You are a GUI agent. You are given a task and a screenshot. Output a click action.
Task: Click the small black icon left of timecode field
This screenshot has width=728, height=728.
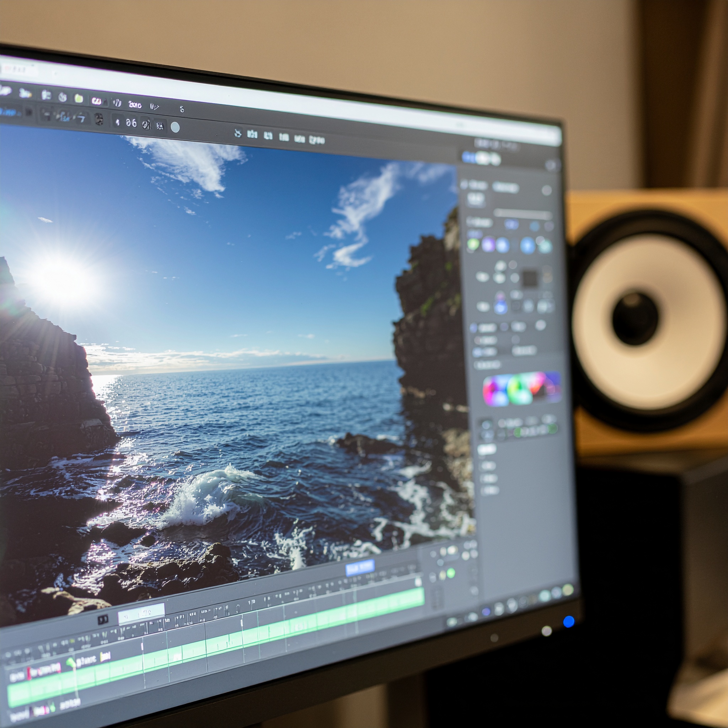click(103, 619)
